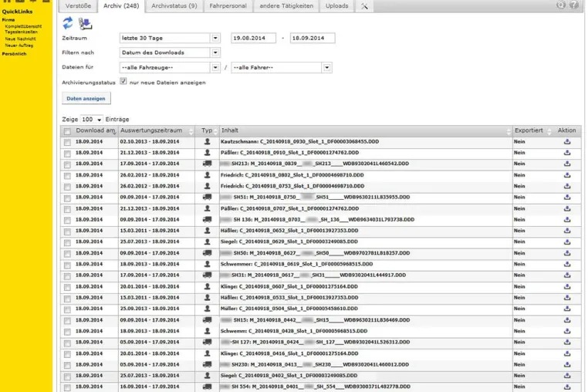Click the truck type icon in SH213 row
Image resolution: width=588 pixels, height=392 pixels.
click(x=207, y=164)
